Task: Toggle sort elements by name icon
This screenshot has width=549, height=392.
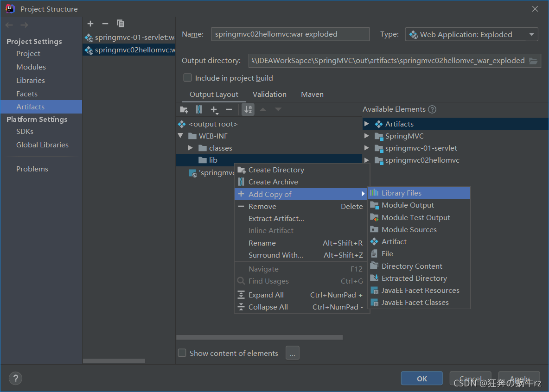Action: tap(248, 109)
